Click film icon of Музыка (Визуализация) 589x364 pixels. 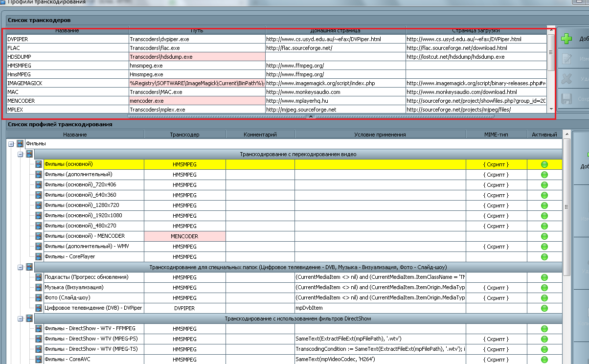point(39,288)
